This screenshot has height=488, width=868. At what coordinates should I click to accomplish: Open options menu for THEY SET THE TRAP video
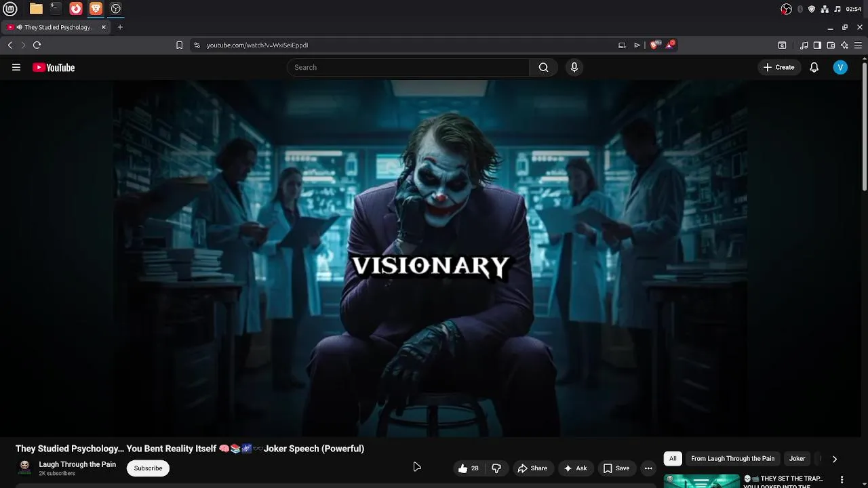point(842,480)
